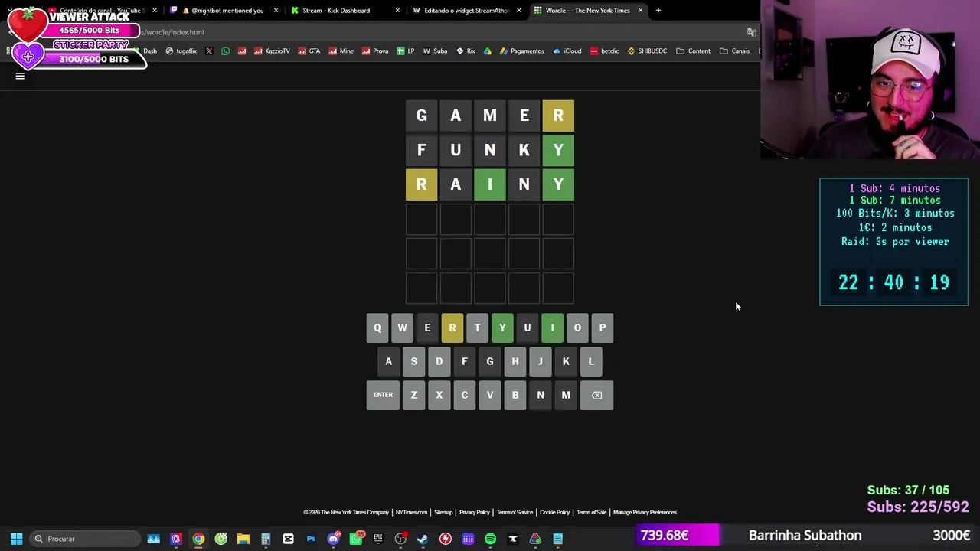Tap the S key on Wordle keyboard
Viewport: 980px width, 551px height.
coord(414,361)
